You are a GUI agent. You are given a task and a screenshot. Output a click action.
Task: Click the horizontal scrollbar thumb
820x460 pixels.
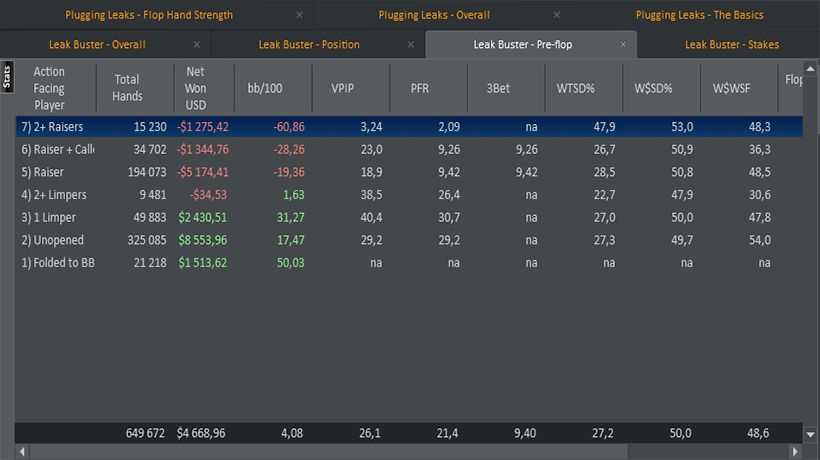pos(328,451)
